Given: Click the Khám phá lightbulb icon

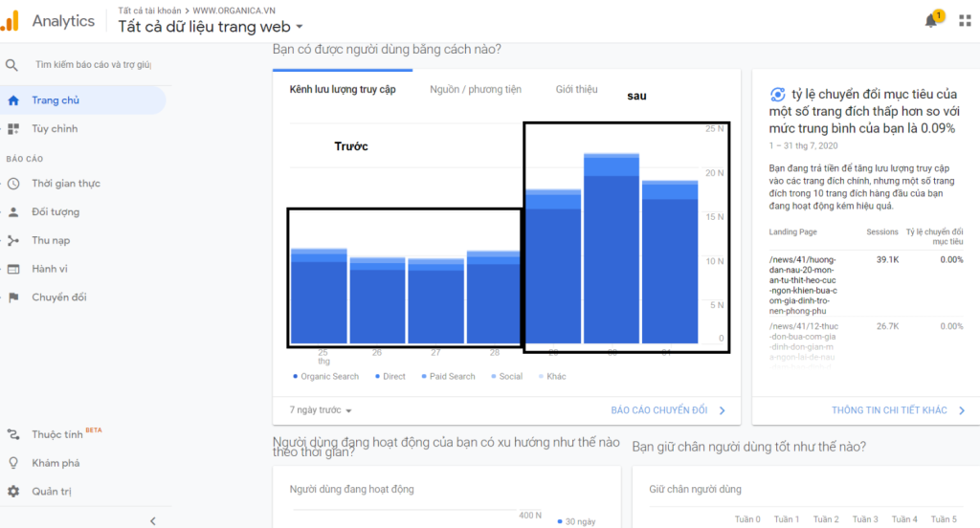Looking at the screenshot, I should [x=13, y=463].
